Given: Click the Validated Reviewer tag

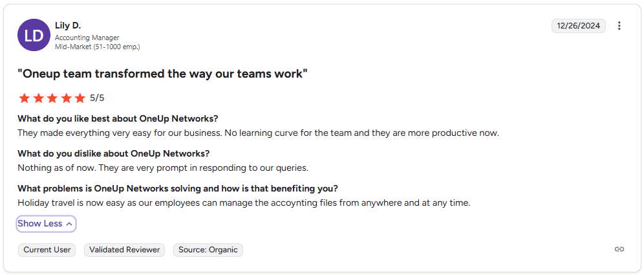Looking at the screenshot, I should tap(125, 250).
